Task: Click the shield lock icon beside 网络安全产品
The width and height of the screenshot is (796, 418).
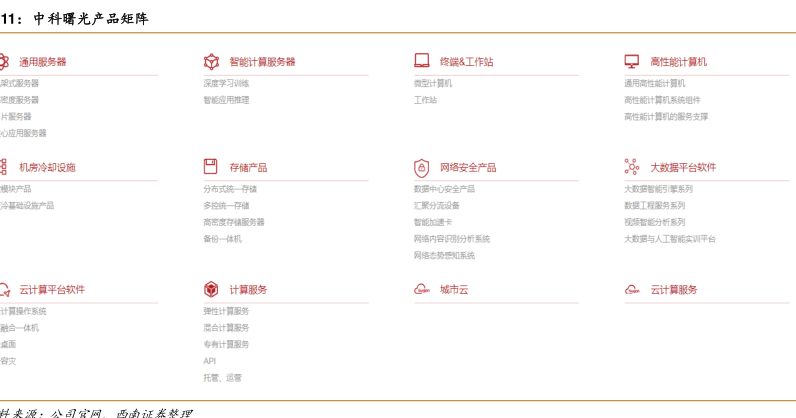Action: [421, 168]
